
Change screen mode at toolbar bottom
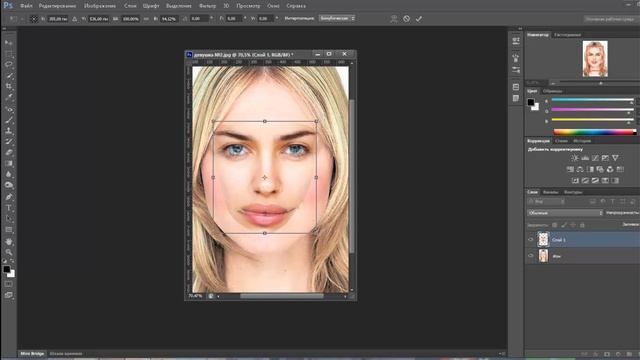click(9, 295)
